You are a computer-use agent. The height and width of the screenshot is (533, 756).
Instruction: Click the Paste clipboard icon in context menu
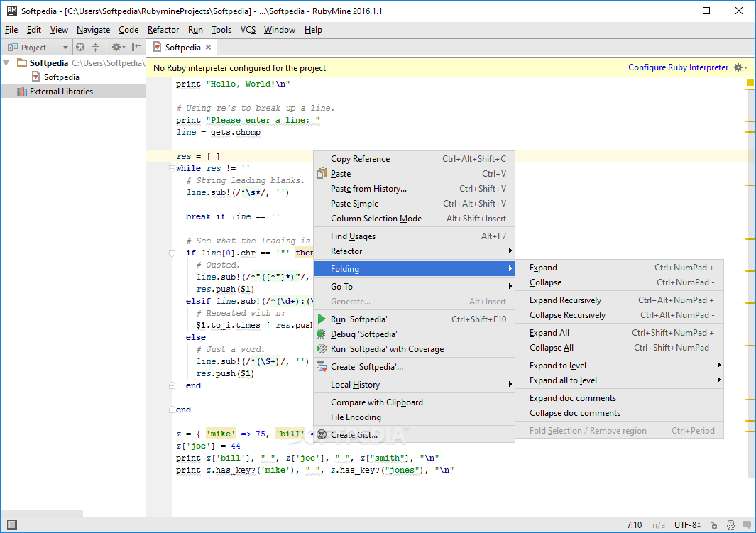[322, 173]
